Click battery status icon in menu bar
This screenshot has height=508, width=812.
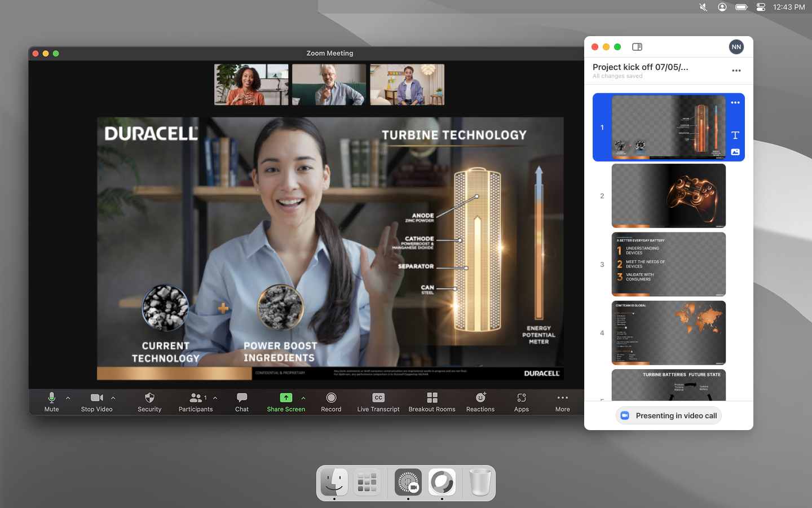pyautogui.click(x=742, y=7)
